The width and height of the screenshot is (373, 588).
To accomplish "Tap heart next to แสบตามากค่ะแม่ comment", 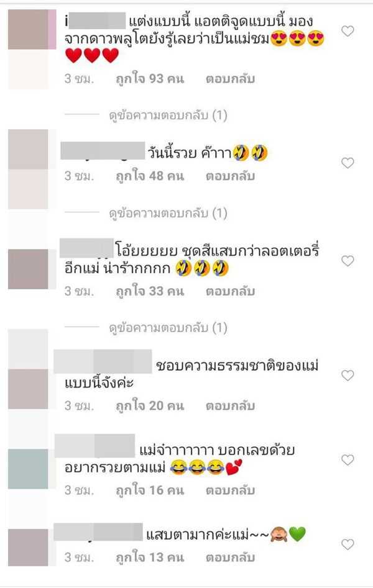I will point(348,544).
